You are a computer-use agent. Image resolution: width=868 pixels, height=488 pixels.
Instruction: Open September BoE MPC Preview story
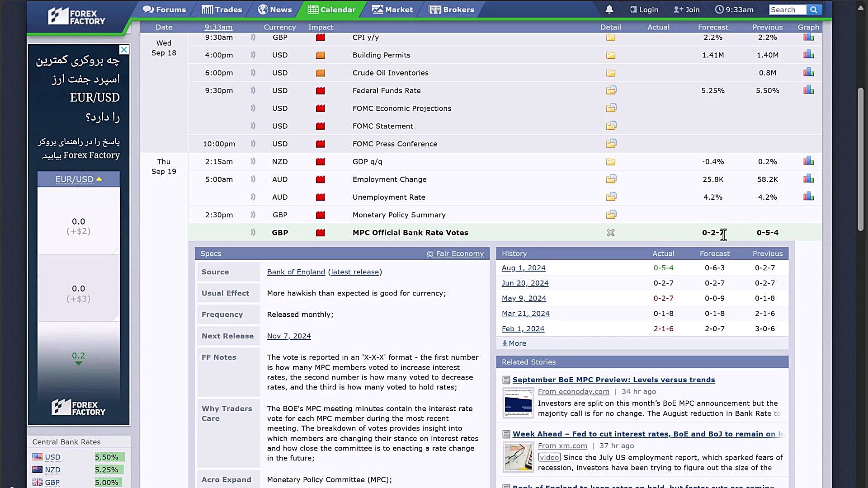click(613, 380)
